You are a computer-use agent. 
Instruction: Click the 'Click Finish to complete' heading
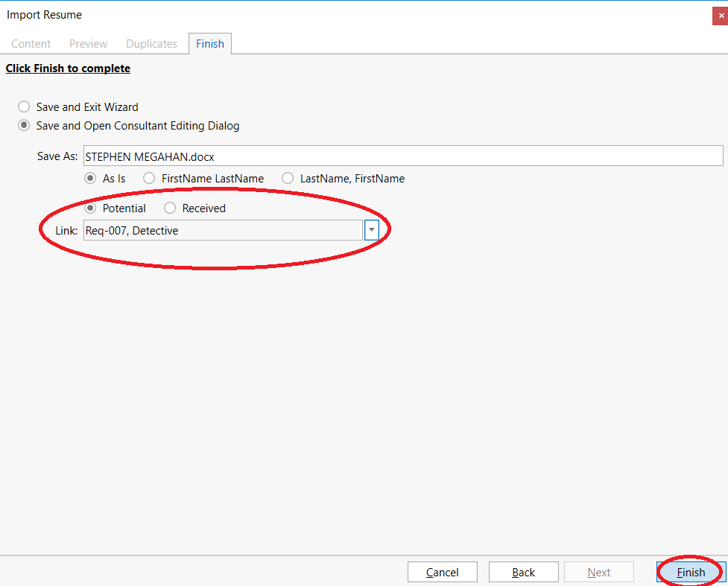(x=68, y=69)
